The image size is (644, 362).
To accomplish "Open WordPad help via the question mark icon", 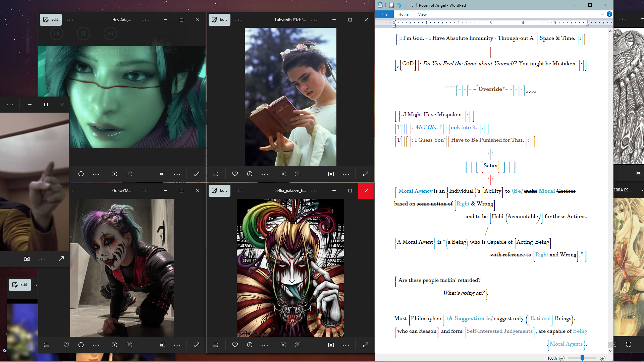I will coord(609,14).
